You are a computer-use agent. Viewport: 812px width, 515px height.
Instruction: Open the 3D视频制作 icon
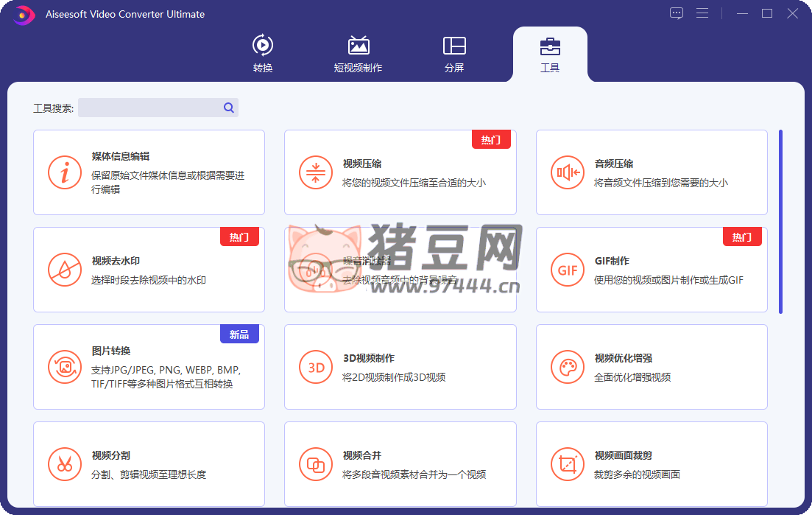(316, 368)
